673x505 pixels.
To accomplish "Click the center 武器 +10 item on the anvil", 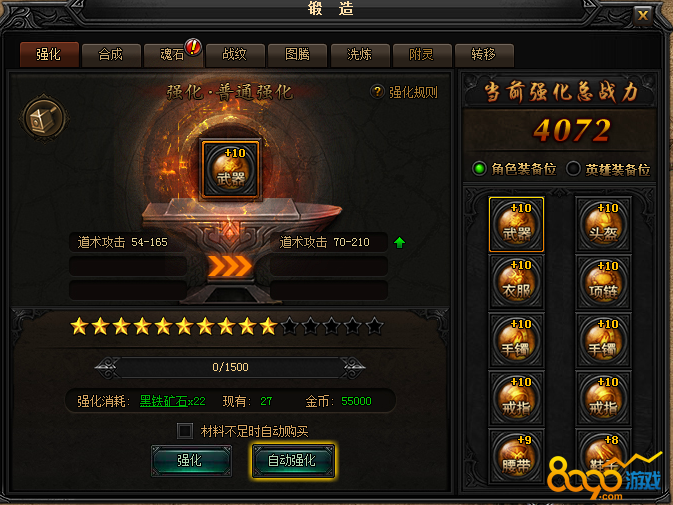I will click(x=230, y=169).
